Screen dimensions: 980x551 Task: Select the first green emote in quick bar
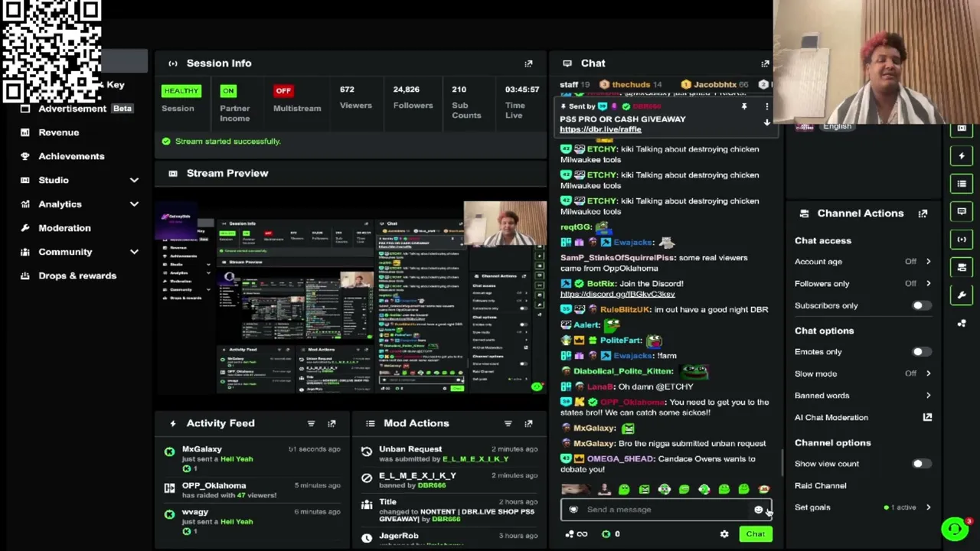pos(624,490)
